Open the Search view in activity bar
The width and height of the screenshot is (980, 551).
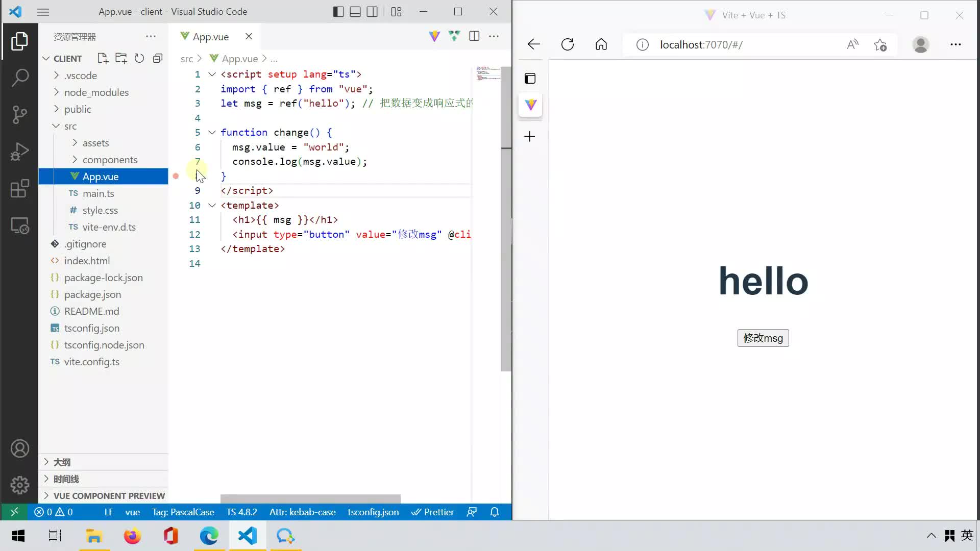point(19,78)
